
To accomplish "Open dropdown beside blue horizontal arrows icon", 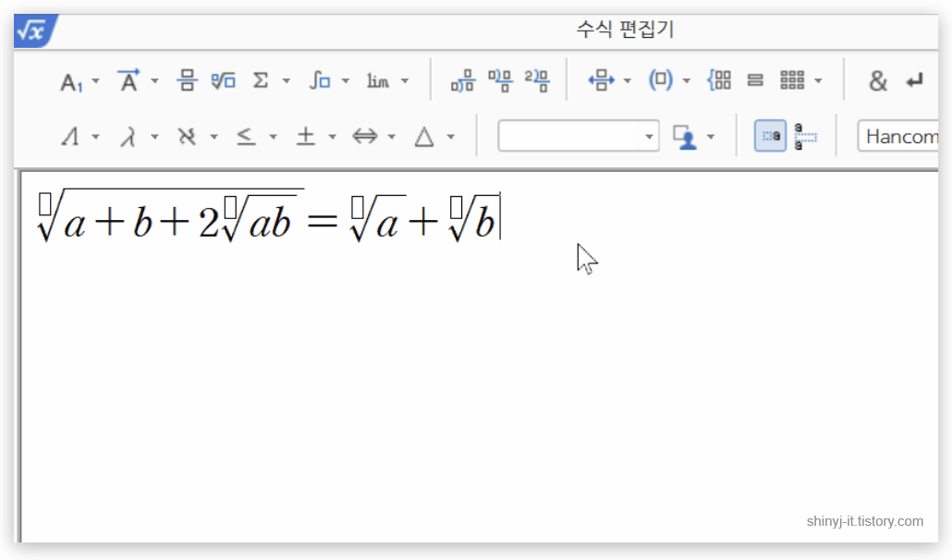I will pyautogui.click(x=628, y=80).
